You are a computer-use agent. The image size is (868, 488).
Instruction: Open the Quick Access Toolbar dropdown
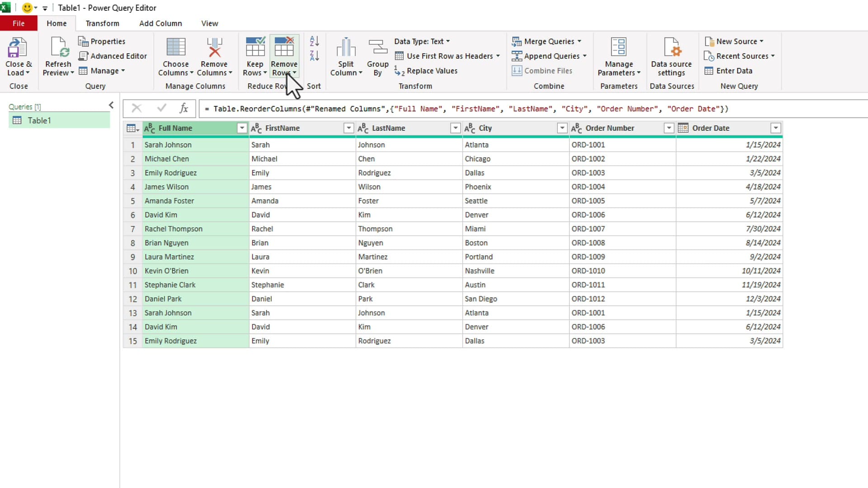[x=45, y=8]
